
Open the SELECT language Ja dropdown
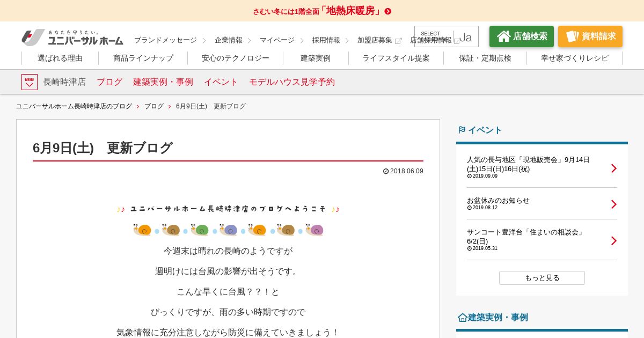tap(447, 36)
